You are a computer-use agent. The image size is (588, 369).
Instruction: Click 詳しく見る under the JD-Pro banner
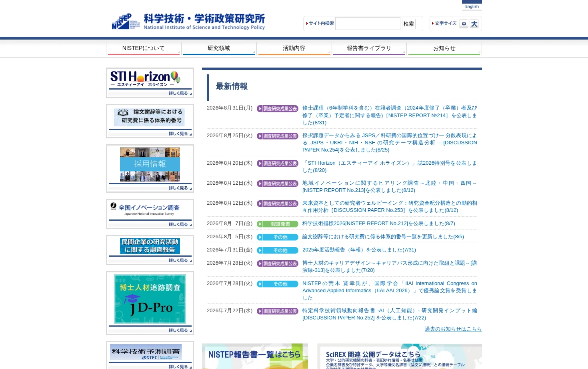[x=180, y=331]
